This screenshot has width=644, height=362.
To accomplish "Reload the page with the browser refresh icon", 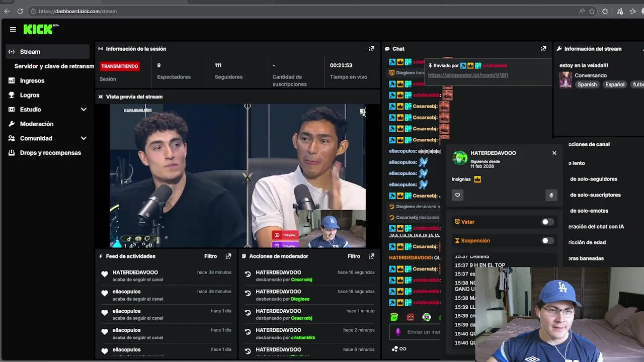I will [20, 11].
